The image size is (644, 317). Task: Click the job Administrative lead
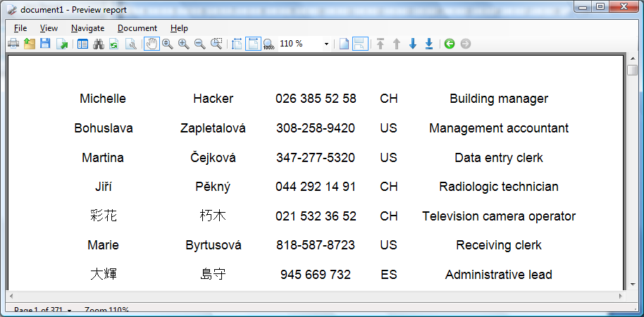click(x=499, y=275)
